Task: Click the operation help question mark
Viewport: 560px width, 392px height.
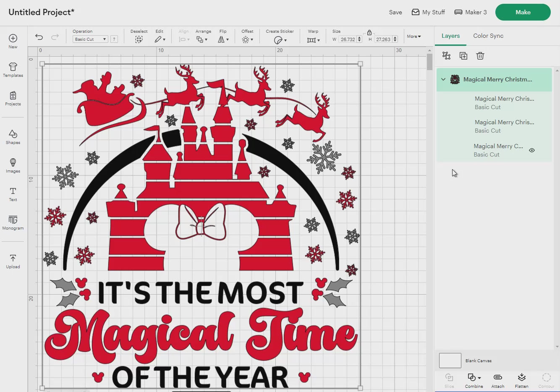Action: (x=114, y=39)
